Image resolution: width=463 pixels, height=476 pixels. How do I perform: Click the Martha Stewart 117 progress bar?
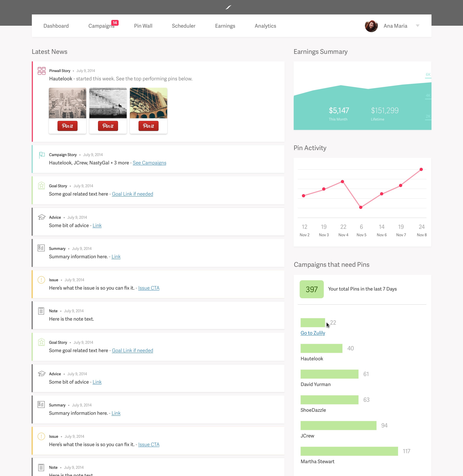point(349,451)
